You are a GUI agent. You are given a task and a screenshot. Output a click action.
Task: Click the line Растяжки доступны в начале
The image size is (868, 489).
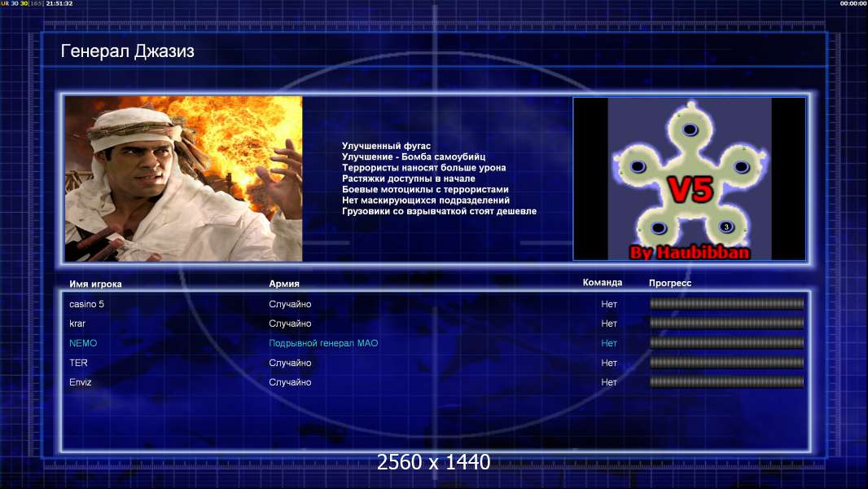pos(408,178)
